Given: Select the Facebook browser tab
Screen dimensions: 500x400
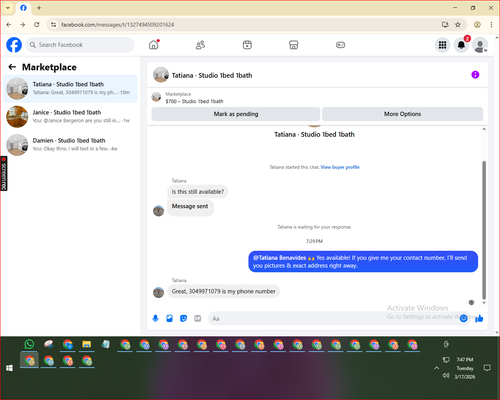Looking at the screenshot, I should point(23,8).
